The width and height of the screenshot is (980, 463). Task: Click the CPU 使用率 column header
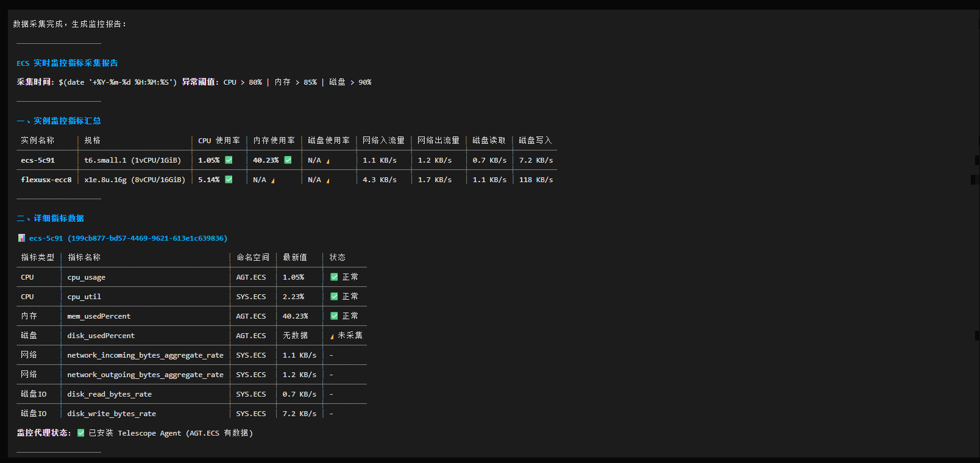point(219,141)
